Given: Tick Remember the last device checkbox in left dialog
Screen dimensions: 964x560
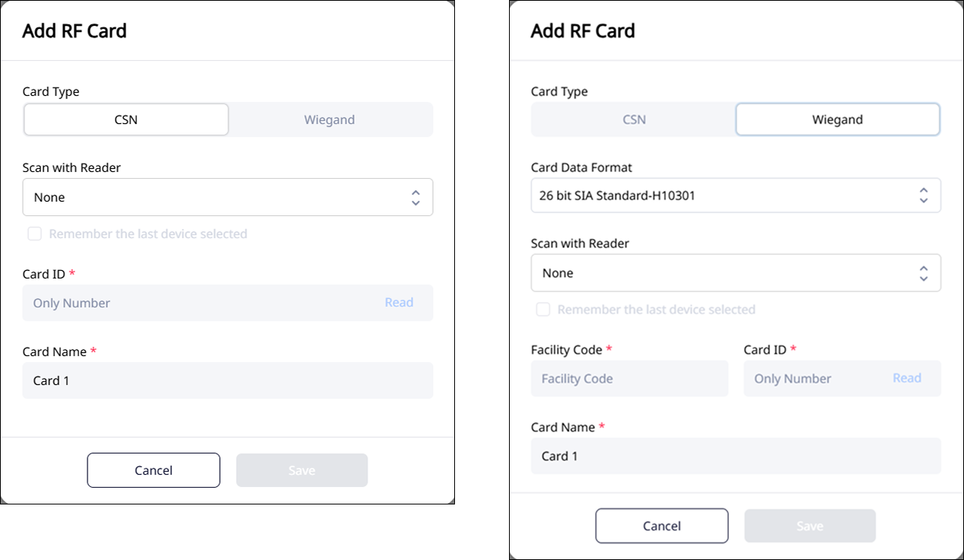Looking at the screenshot, I should [x=35, y=234].
